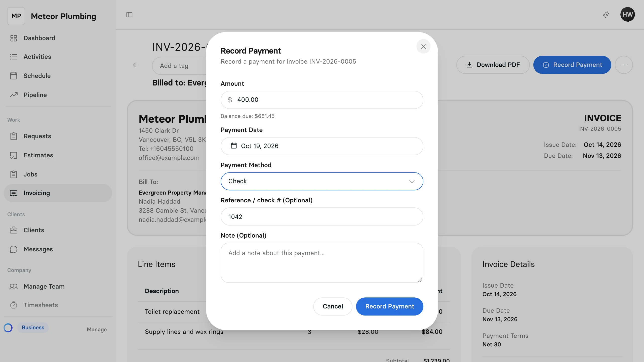Click the Toilet replacement line item

[x=172, y=312]
